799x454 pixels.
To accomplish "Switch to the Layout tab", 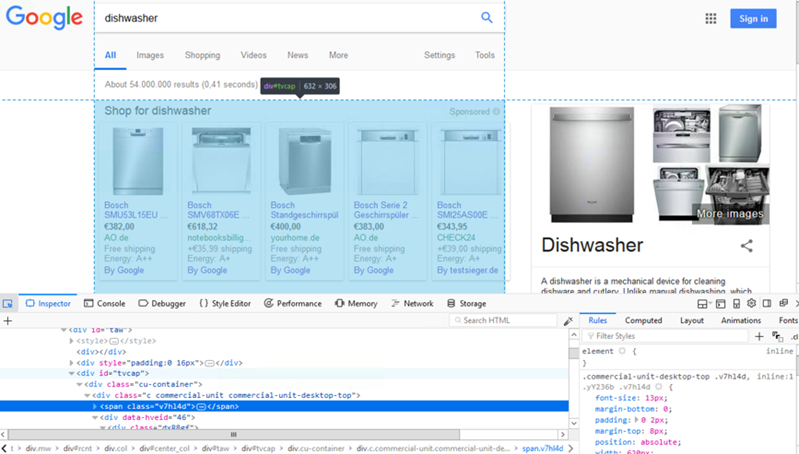I will coord(691,321).
